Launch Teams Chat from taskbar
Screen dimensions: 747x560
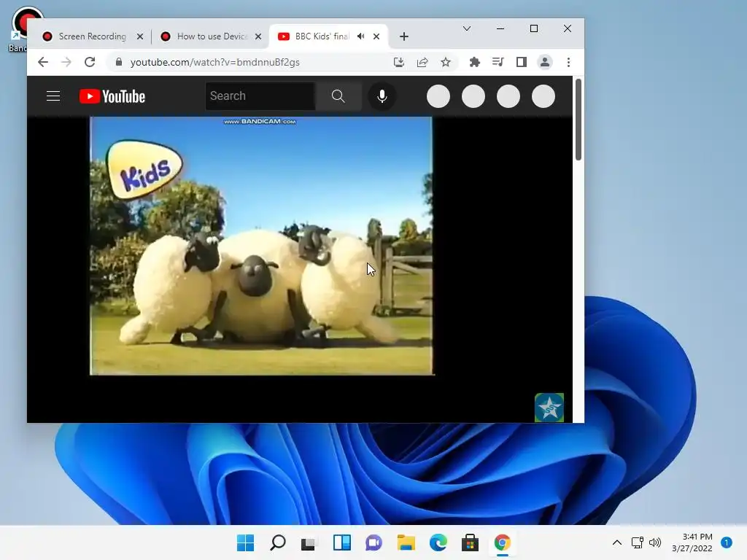pos(374,542)
